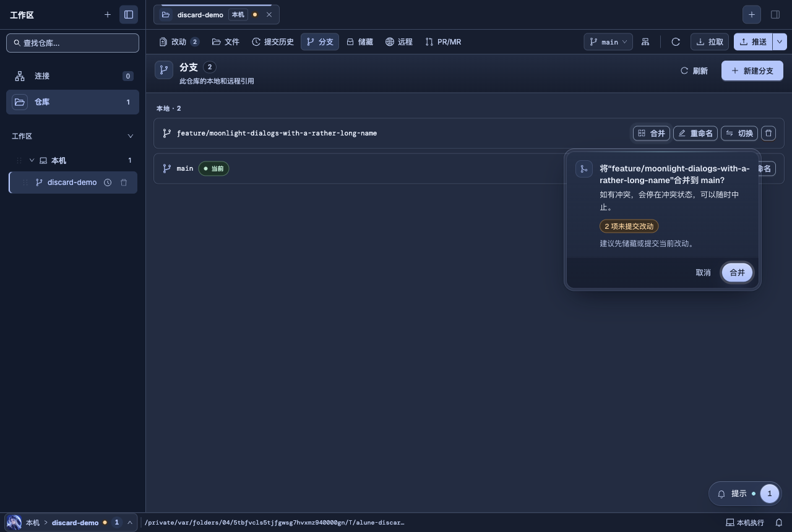Image resolution: width=792 pixels, height=532 pixels.
Task: Delete feature/moonlight branch via trash icon
Action: coord(768,133)
